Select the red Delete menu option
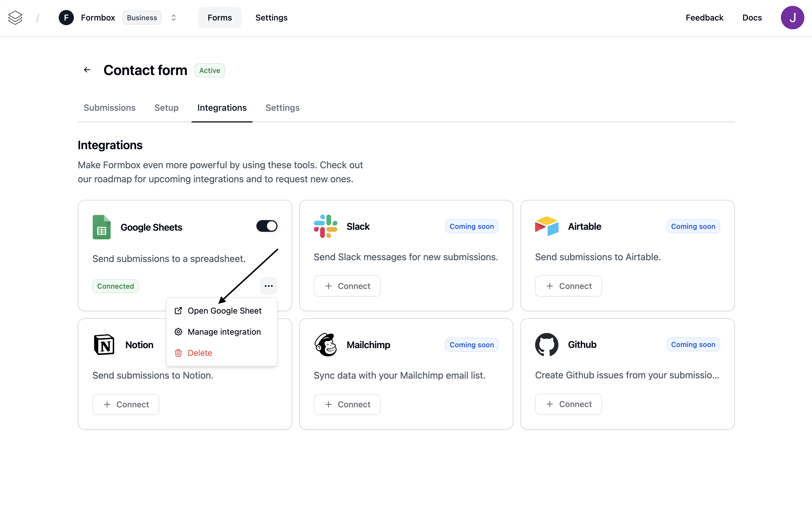The image size is (812, 507). click(200, 353)
